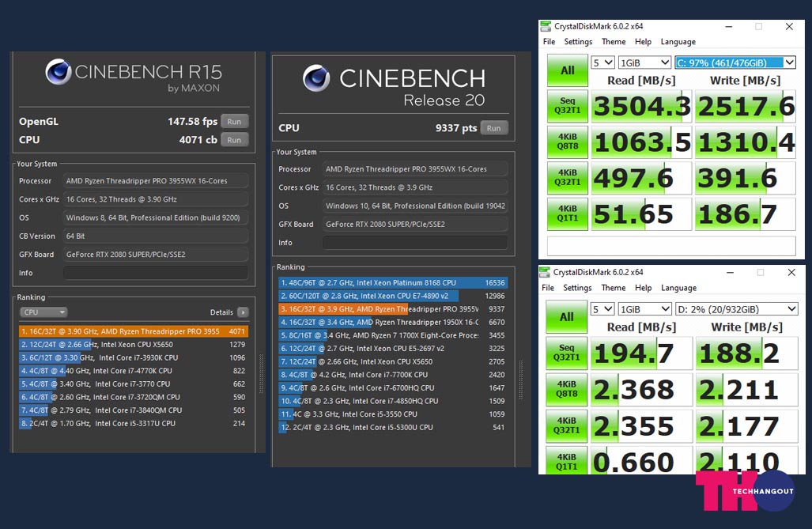Select the Threadripper PRO 3955 row scoring 4071 in R15
Viewport: 812px width, 529px height.
(134, 331)
